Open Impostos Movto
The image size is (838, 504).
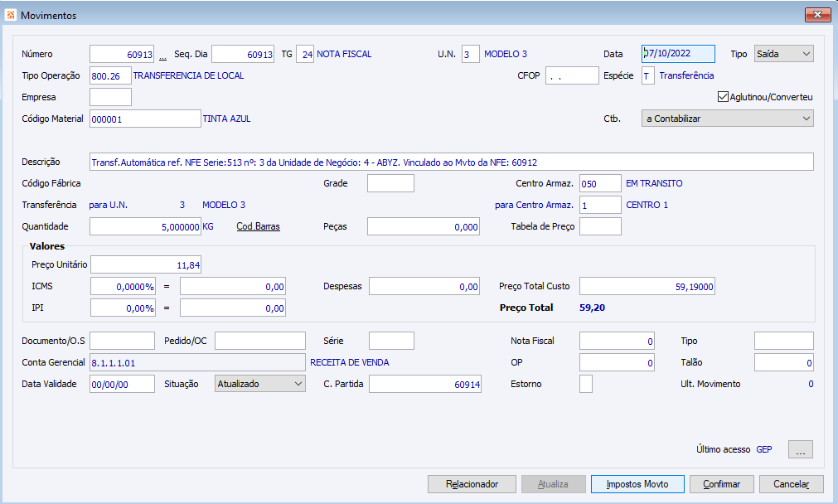(637, 484)
